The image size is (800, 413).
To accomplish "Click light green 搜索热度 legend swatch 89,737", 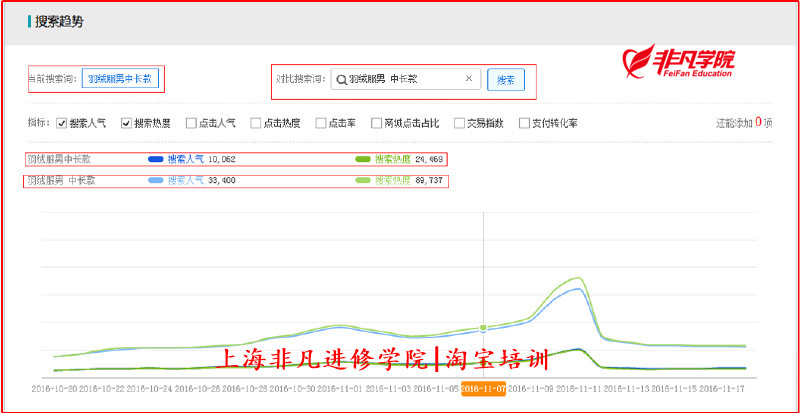I will (x=363, y=180).
